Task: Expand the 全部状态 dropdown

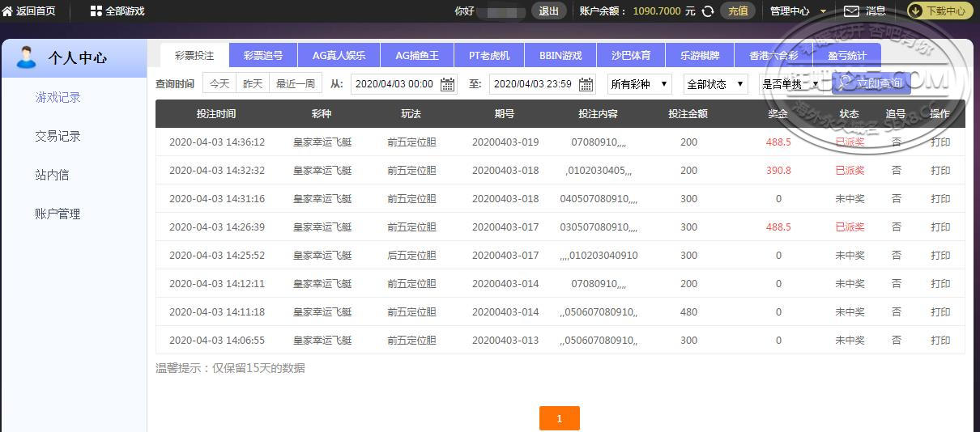Action: click(715, 84)
